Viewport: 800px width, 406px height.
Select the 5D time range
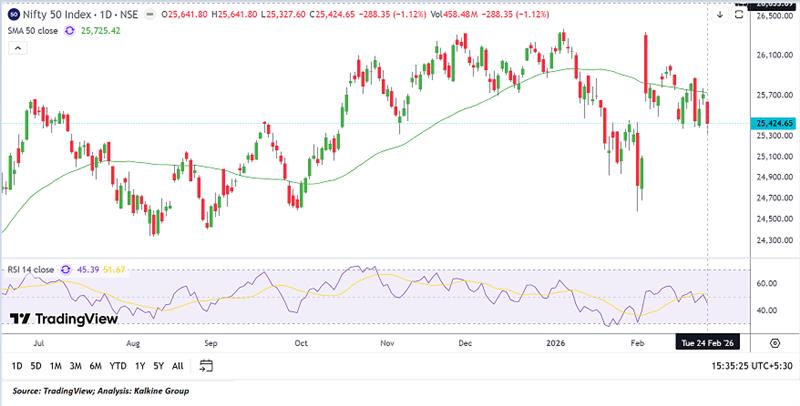coord(36,366)
